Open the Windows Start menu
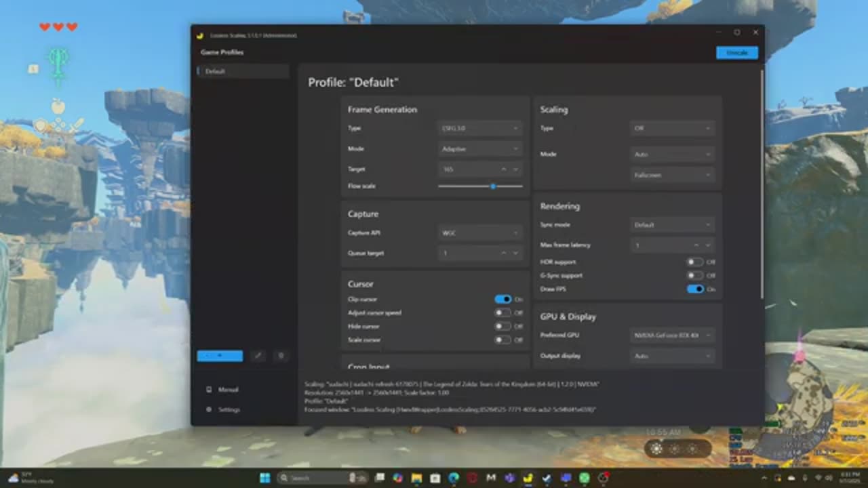The image size is (868, 488). [x=264, y=478]
